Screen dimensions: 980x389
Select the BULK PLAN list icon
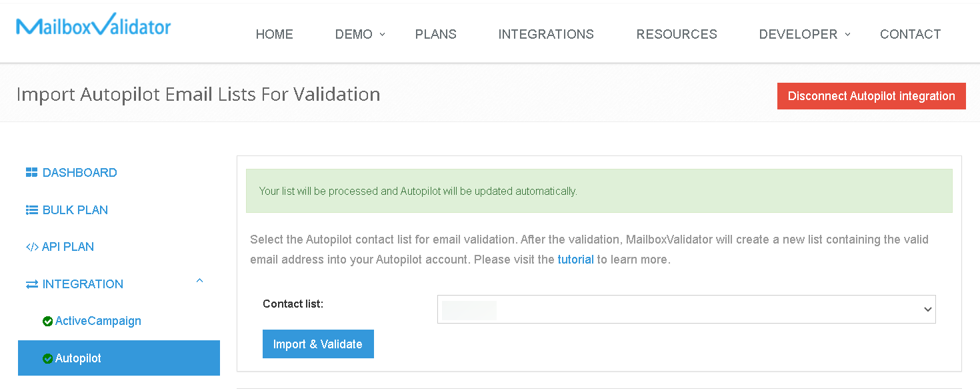[31, 210]
